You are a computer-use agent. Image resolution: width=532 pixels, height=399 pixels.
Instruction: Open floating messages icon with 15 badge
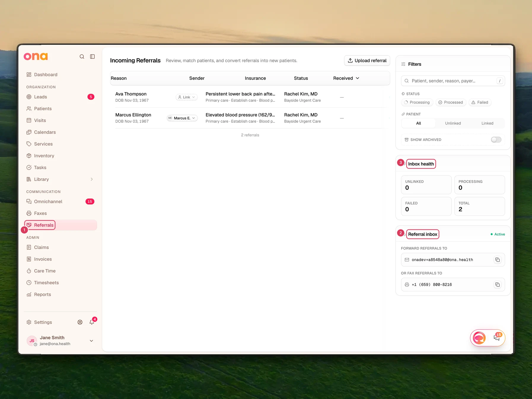tap(497, 337)
